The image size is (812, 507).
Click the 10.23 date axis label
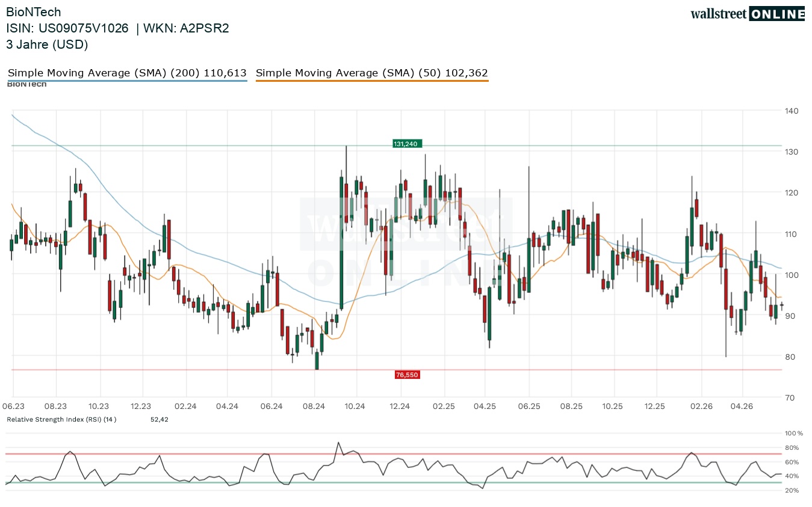[98, 407]
